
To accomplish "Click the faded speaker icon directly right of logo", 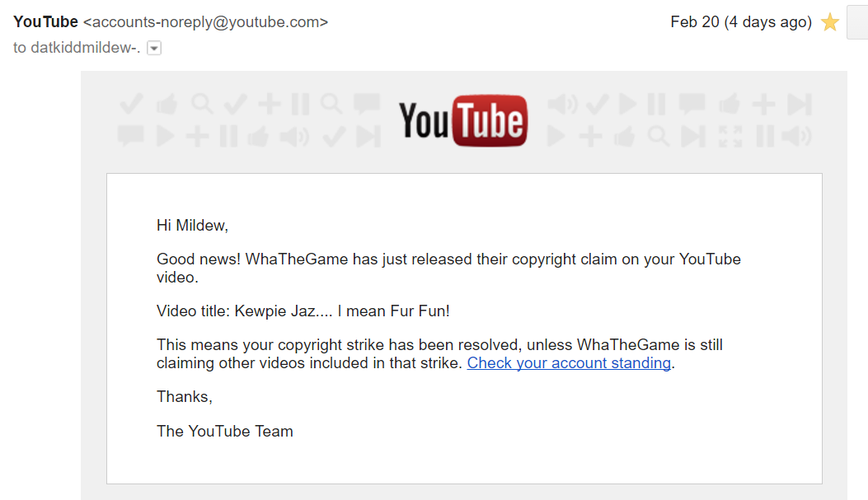I will click(x=562, y=104).
